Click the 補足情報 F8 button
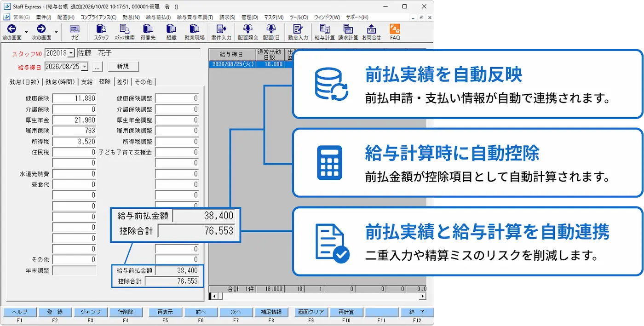This screenshot has width=644, height=326. point(271,312)
